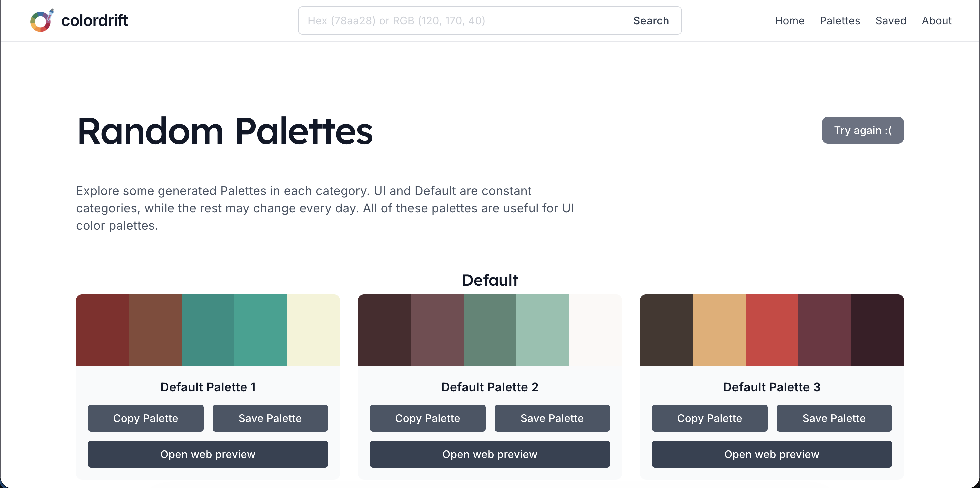The image size is (980, 488).
Task: Open web preview for Default Palette 1
Action: pyautogui.click(x=208, y=454)
